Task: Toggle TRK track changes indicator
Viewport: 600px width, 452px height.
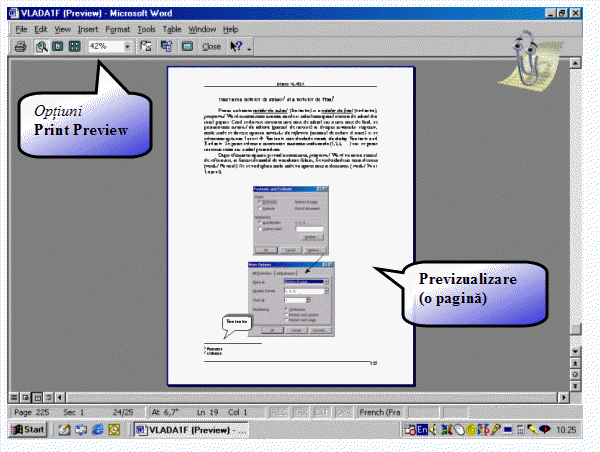Action: (x=300, y=412)
